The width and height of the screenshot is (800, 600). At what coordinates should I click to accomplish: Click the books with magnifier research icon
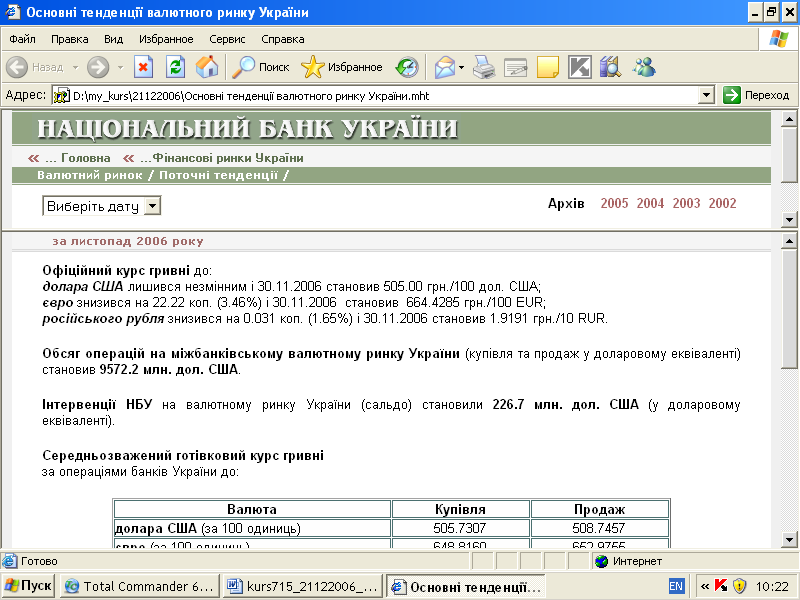coord(610,67)
